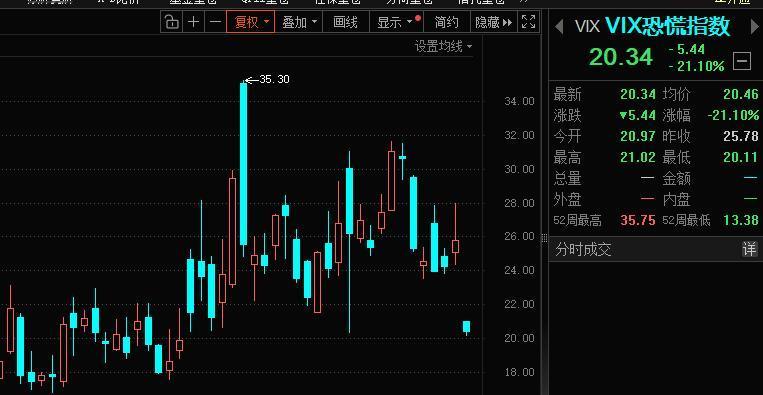The image size is (763, 395).
Task: Click the -21.10% change under title
Action: click(696, 66)
